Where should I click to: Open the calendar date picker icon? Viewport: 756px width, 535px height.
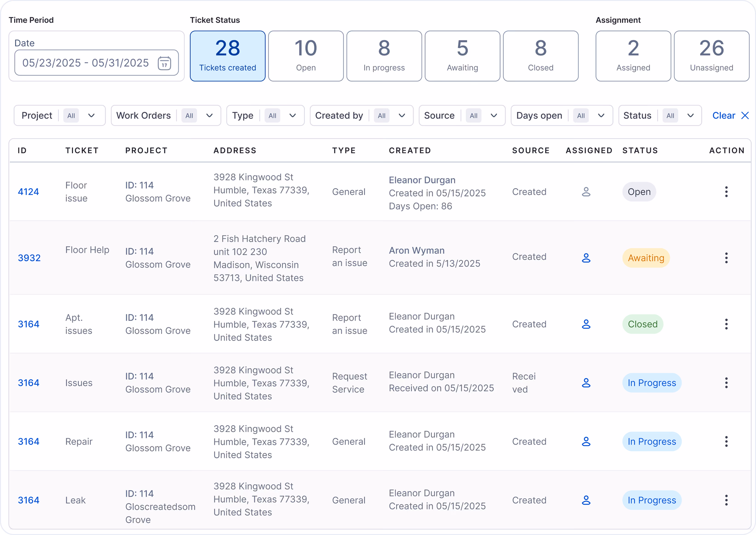(164, 63)
